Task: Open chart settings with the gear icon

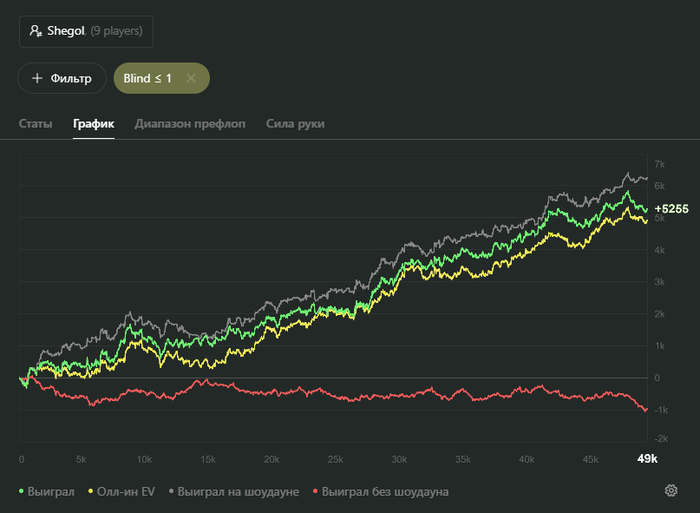Action: 671,490
